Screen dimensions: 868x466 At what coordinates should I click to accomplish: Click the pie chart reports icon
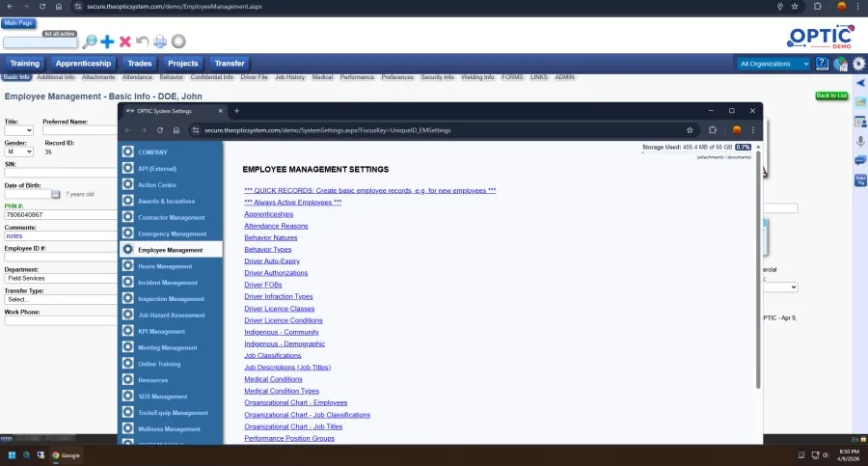(840, 64)
